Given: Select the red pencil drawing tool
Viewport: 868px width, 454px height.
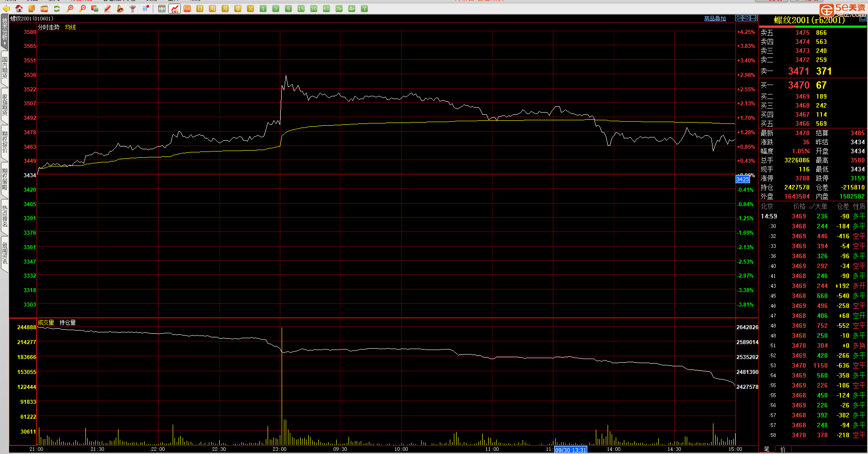Looking at the screenshot, I should [x=108, y=9].
